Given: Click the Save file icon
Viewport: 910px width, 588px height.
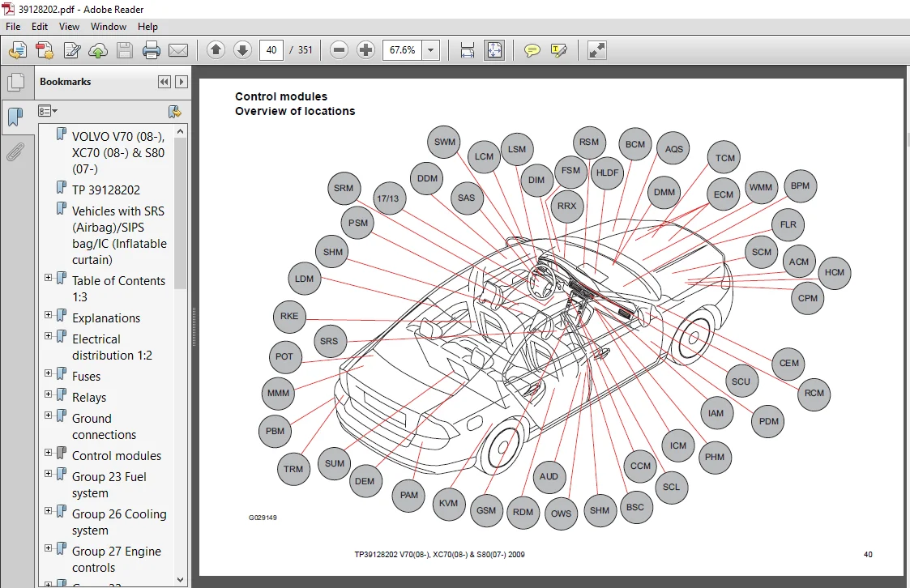Looking at the screenshot, I should click(125, 50).
